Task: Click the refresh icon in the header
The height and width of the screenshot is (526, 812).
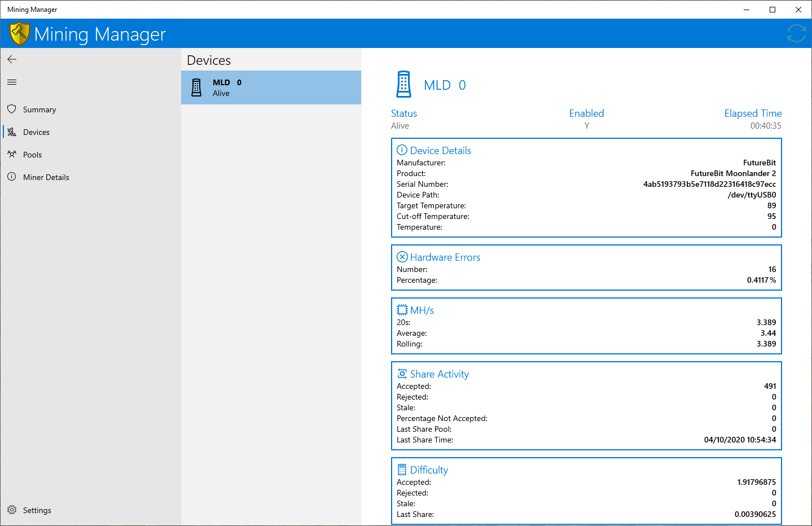Action: click(796, 33)
